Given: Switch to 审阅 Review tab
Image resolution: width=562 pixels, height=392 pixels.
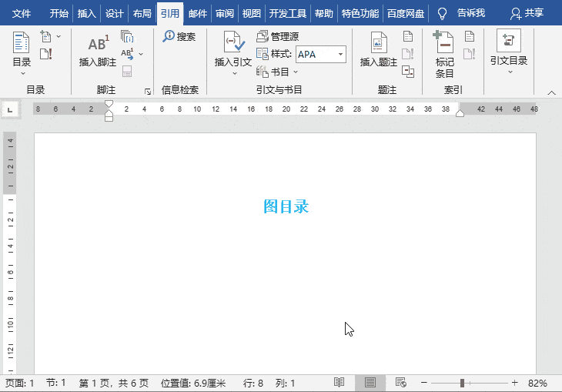Looking at the screenshot, I should pos(225,14).
